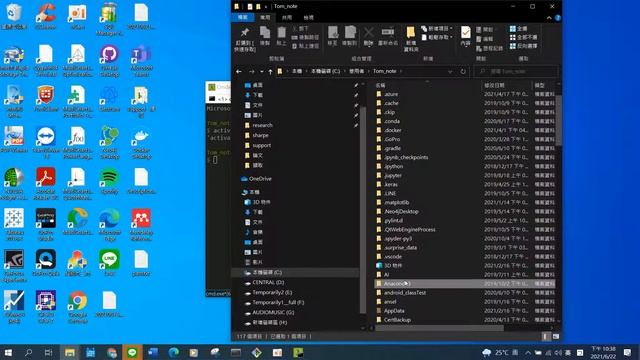Open TeamViewer desktop shortcut
The image size is (640, 360).
[x=45, y=142]
